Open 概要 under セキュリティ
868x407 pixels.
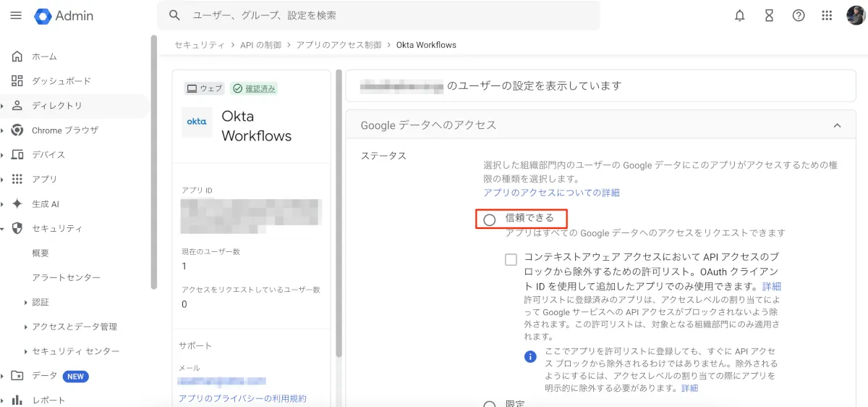[x=41, y=253]
